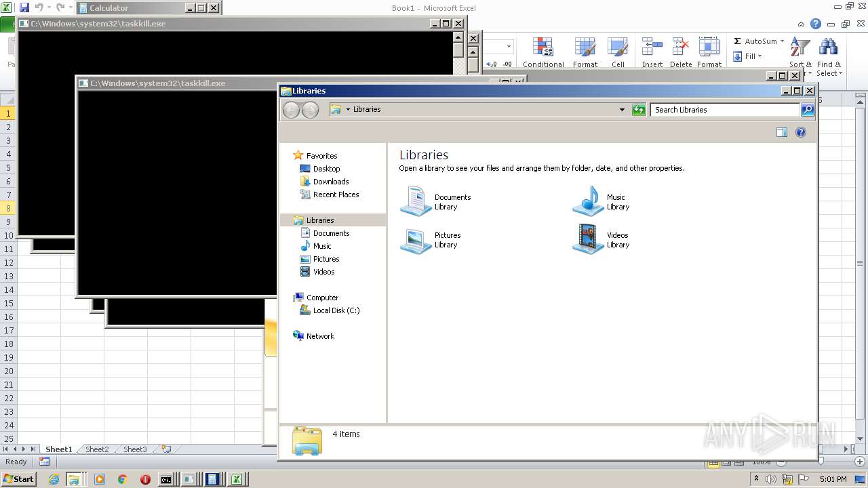
Task: Select Favorites in navigation pane
Action: (x=321, y=156)
